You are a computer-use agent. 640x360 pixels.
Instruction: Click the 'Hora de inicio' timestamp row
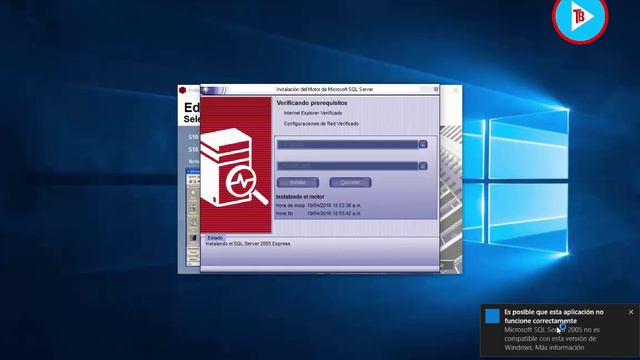tap(318, 206)
